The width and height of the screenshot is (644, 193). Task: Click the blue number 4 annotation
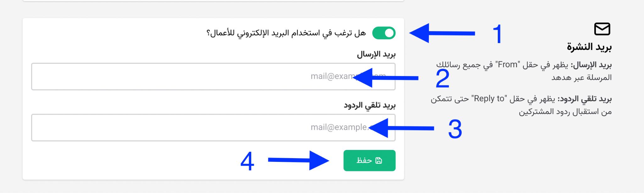click(247, 162)
